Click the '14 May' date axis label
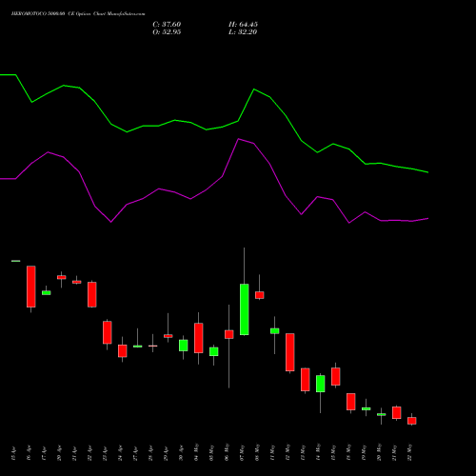Viewport: 476px width, 476px height. coord(318,452)
